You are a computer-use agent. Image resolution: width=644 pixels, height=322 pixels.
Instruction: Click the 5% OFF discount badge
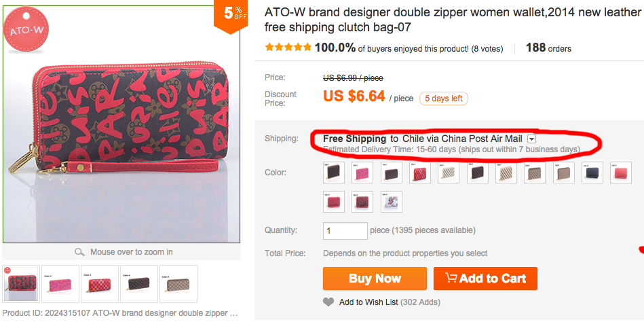click(x=231, y=14)
